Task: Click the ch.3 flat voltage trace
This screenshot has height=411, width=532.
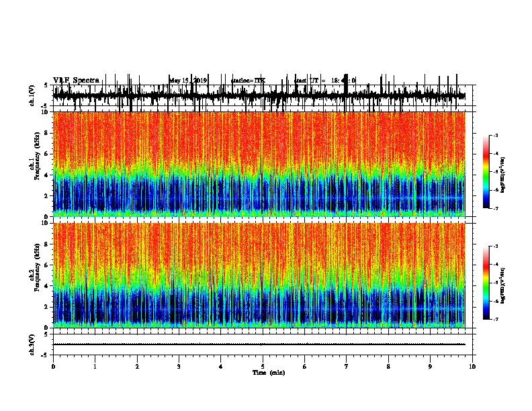Action: tap(259, 345)
